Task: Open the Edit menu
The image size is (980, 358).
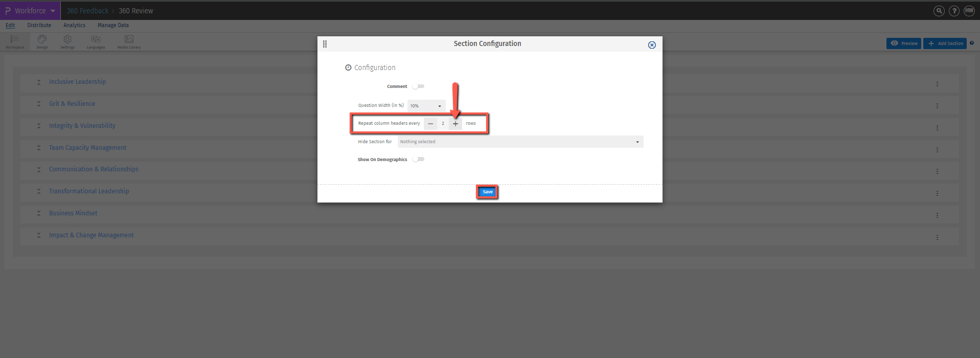Action: 10,25
